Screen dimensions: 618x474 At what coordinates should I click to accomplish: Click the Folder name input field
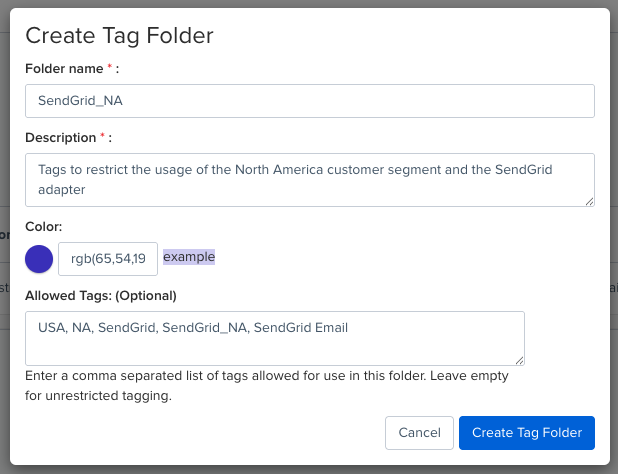310,101
